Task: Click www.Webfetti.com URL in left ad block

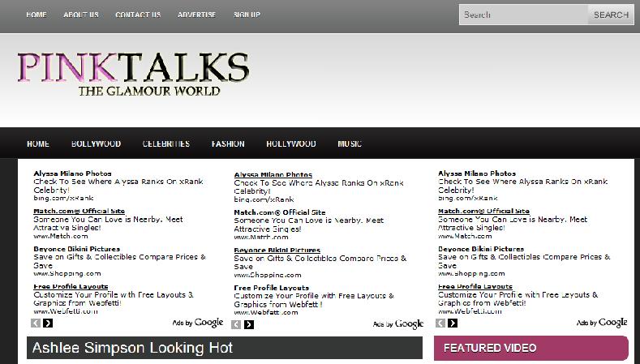Action: click(66, 311)
